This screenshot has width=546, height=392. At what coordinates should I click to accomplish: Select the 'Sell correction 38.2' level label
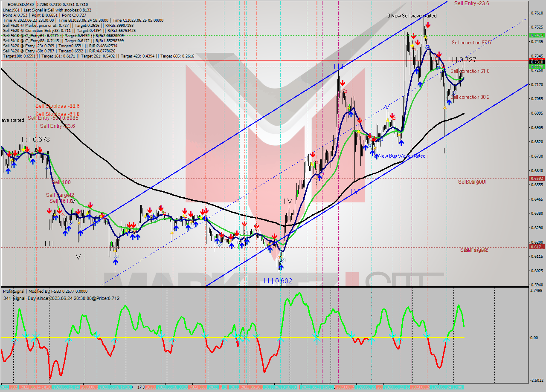[470, 97]
